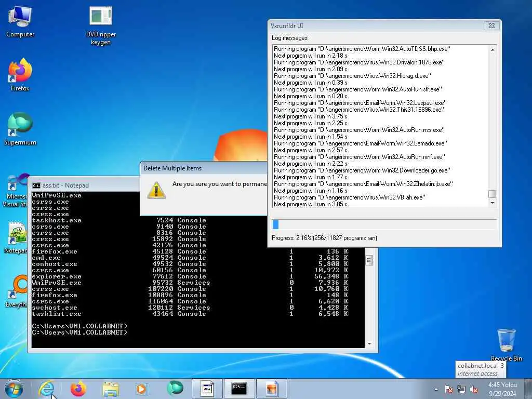532x399 pixels.
Task: Show hidden tray icons arrow
Action: tap(436, 390)
